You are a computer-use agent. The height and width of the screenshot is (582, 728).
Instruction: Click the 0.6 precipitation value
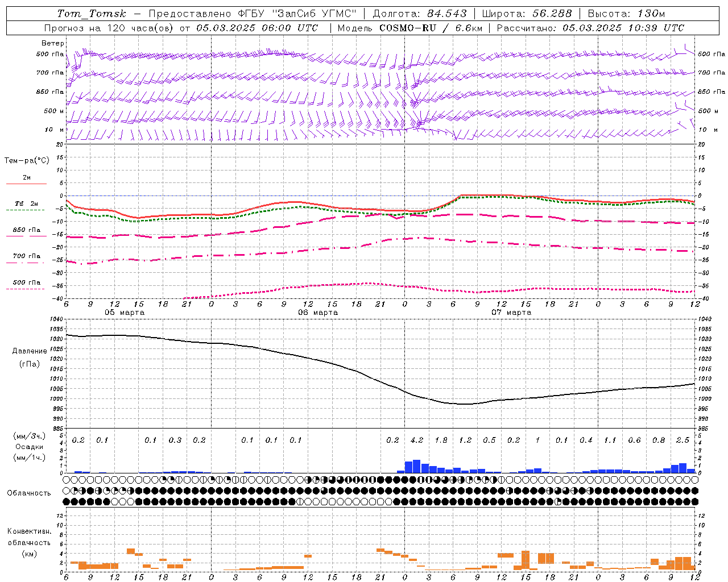point(634,440)
